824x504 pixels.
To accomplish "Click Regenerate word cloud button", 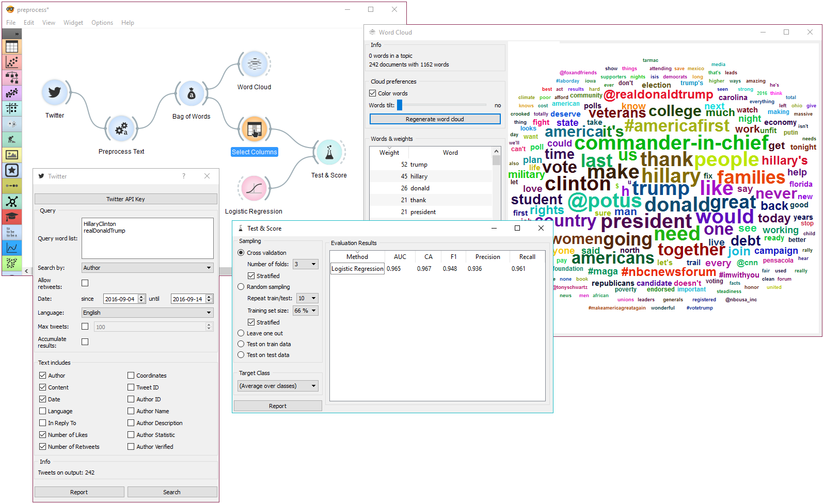I will pyautogui.click(x=435, y=119).
